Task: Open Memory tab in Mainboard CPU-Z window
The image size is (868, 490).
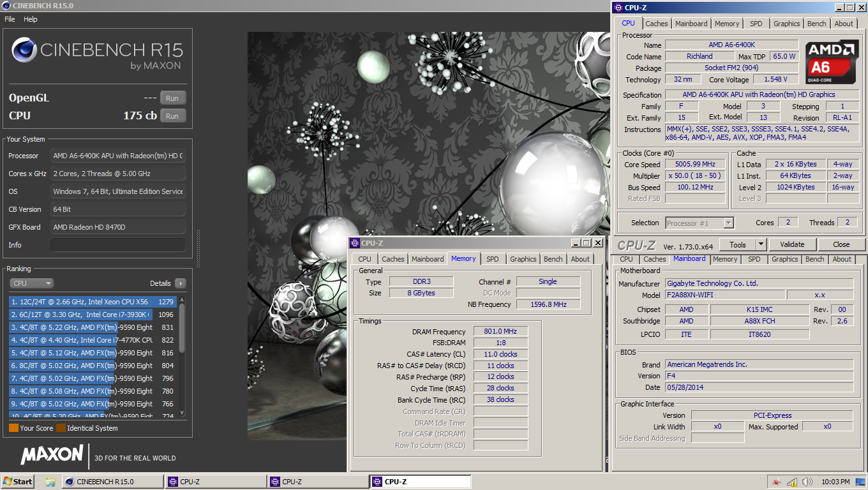Action: tap(724, 259)
